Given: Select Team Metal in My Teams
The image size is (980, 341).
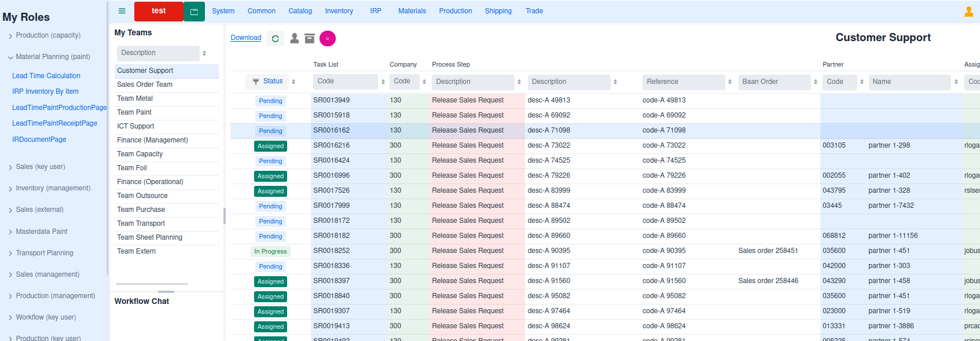Looking at the screenshot, I should (x=167, y=98).
